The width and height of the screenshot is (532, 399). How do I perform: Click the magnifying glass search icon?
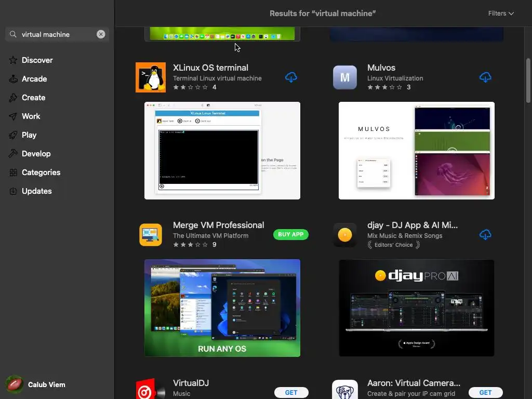(x=13, y=34)
